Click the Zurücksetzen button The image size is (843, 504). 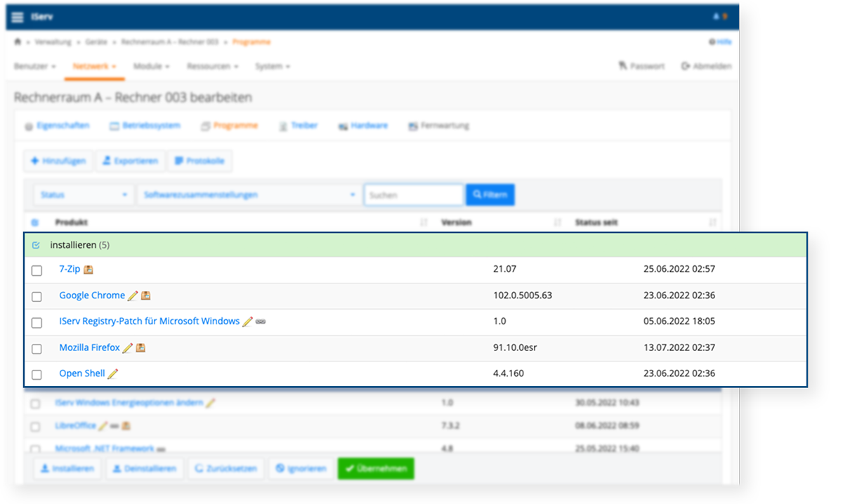click(x=226, y=468)
